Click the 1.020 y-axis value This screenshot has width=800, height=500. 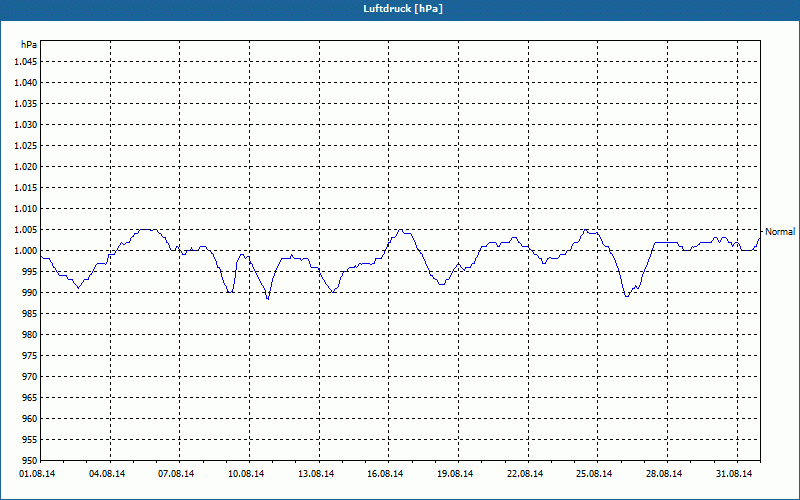point(28,166)
